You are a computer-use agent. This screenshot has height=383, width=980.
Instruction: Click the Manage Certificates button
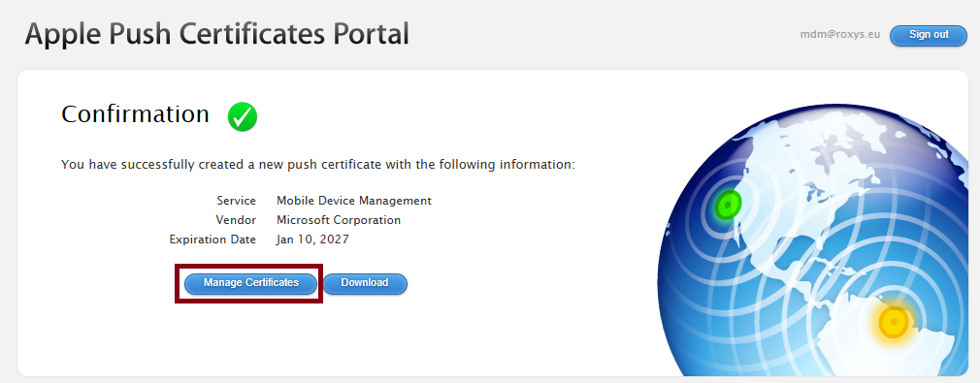pos(250,283)
